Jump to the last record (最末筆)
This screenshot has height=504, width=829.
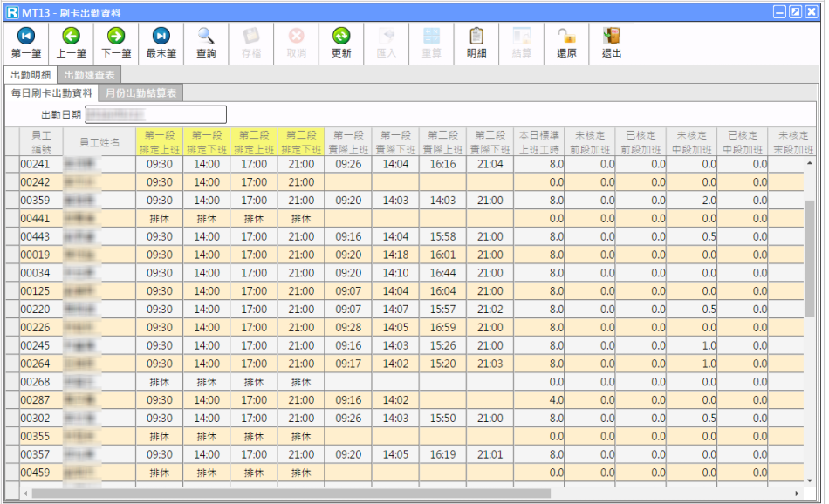[x=161, y=43]
